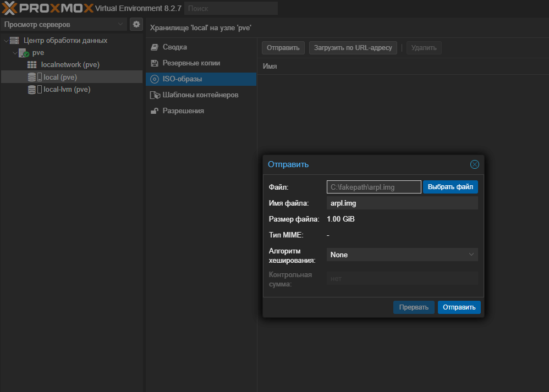Open the Алгоритм хеширования dropdown

pyautogui.click(x=402, y=255)
